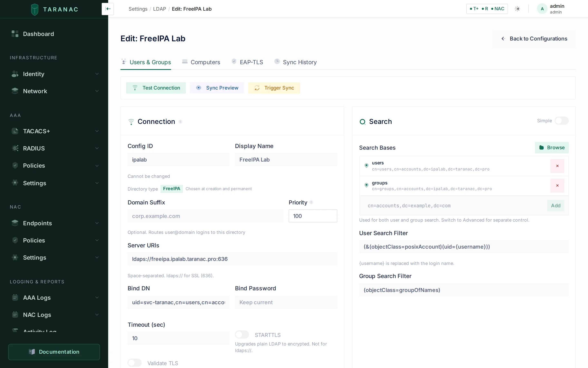Click the Server URIs input field

[232, 259]
